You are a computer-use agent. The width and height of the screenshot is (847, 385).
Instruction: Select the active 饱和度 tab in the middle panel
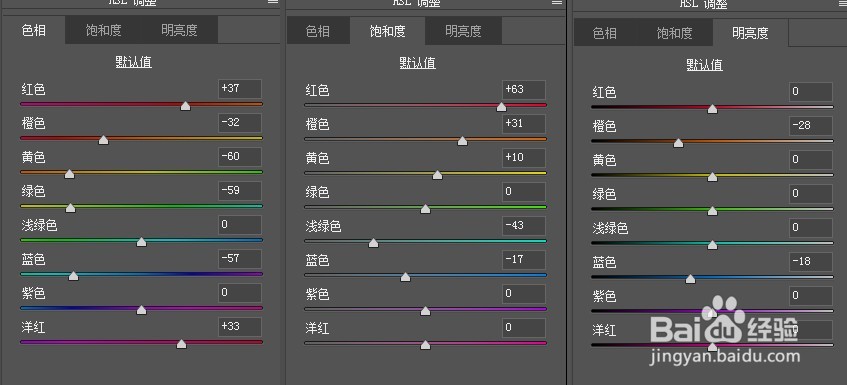[x=387, y=31]
